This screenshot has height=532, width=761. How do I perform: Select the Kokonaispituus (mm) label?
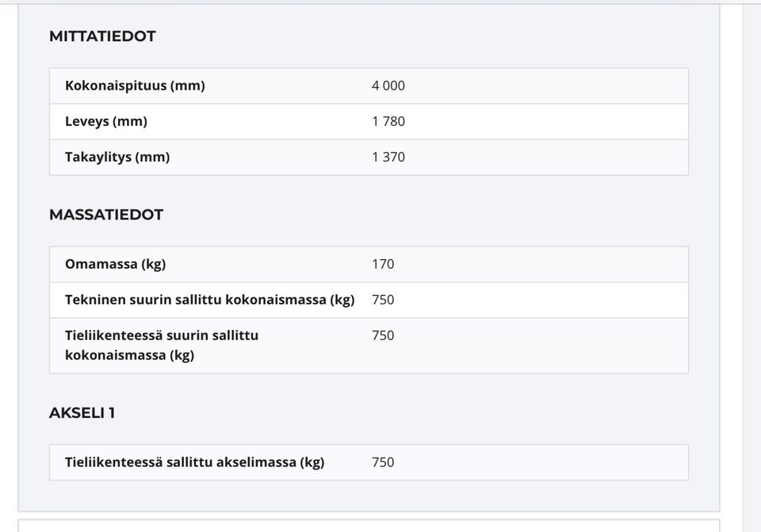(135, 86)
